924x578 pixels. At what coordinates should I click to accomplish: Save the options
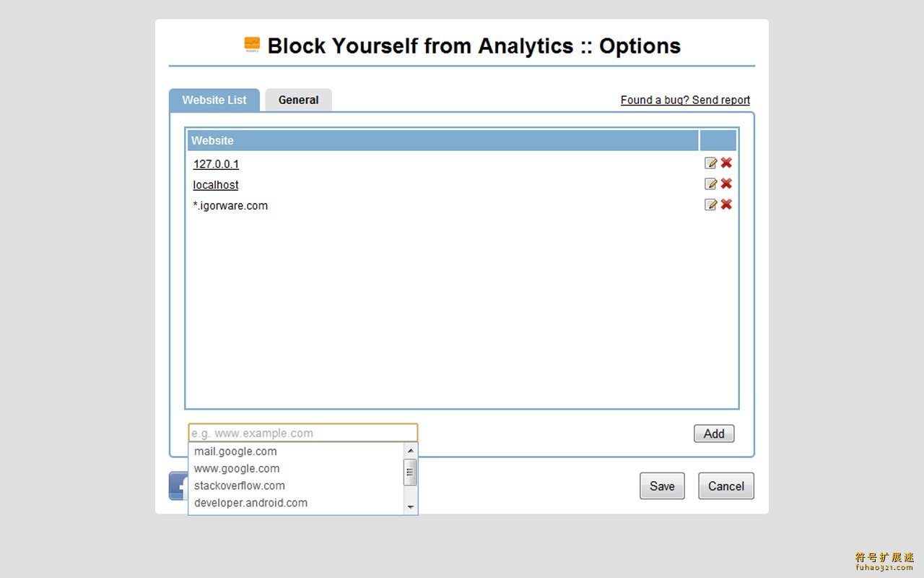coord(662,486)
